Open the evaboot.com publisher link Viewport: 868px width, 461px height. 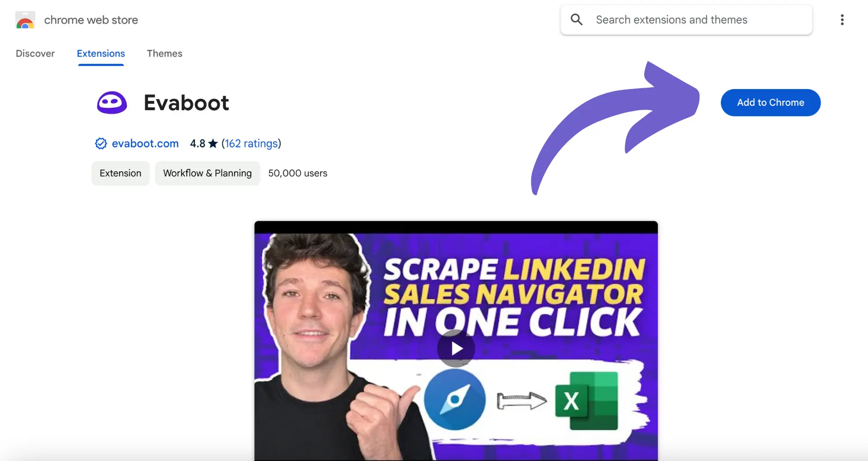pos(145,144)
